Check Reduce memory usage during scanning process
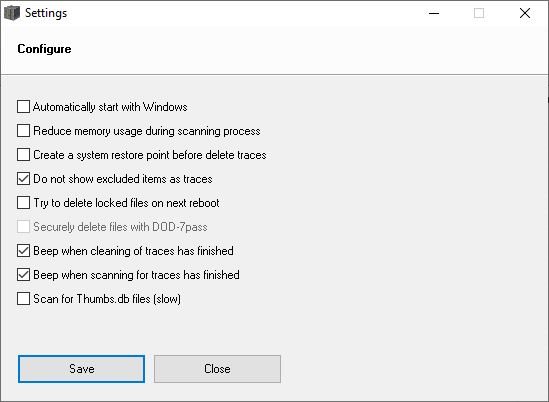The height and width of the screenshot is (402, 549). point(23,131)
